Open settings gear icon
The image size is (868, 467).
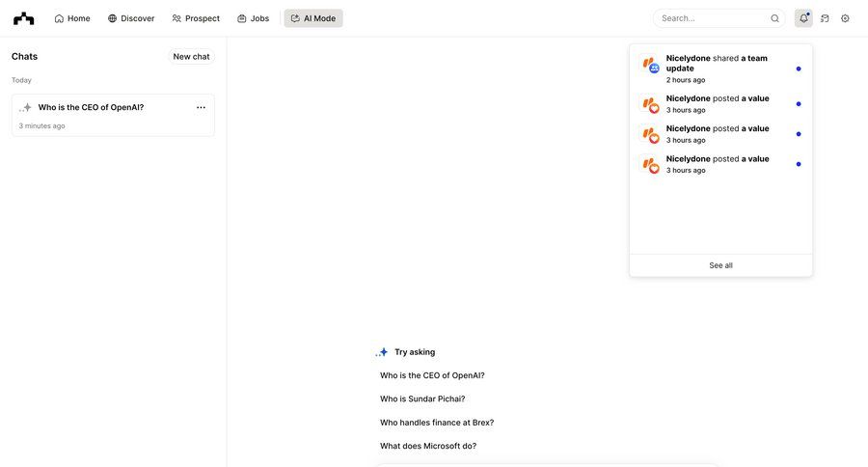point(845,18)
